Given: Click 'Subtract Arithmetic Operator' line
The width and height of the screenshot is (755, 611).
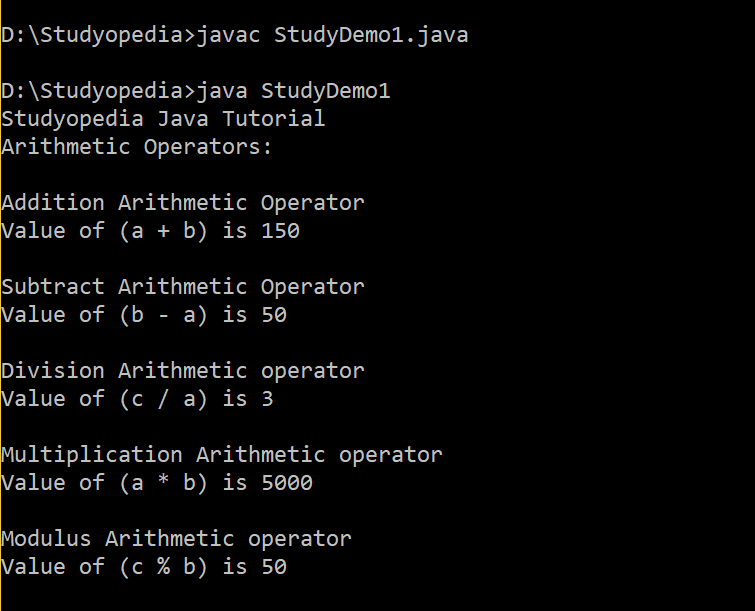Looking at the screenshot, I should [183, 287].
